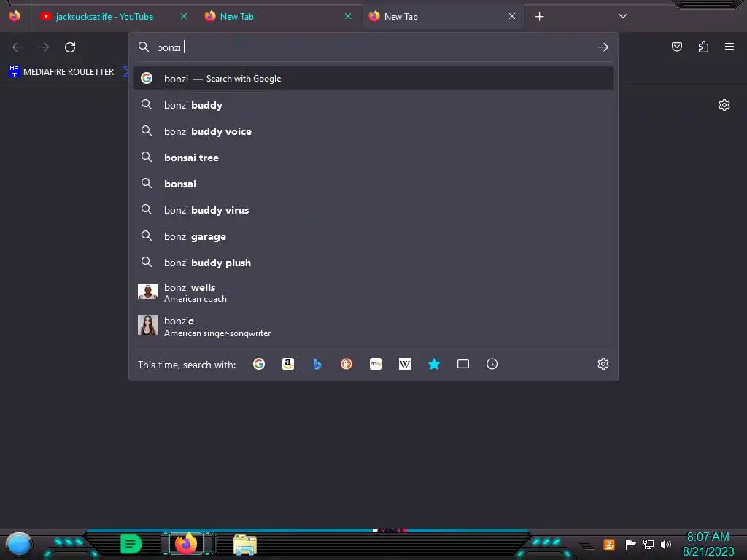The height and width of the screenshot is (560, 747).
Task: Close the middle New Tab
Action: [x=348, y=16]
